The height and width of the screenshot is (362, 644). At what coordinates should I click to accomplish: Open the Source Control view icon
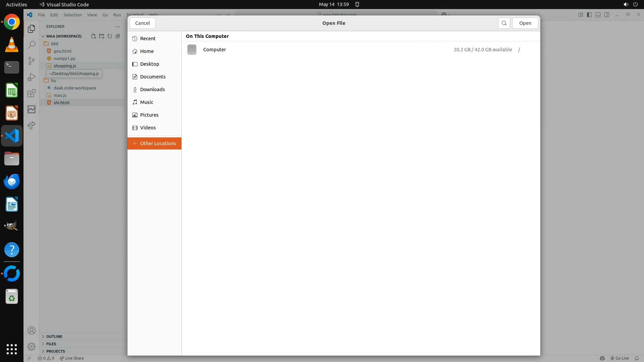point(32,61)
